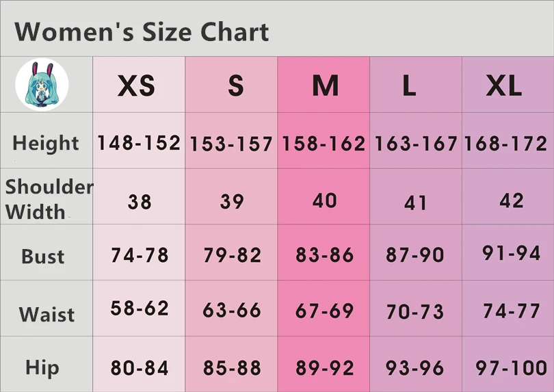This screenshot has width=554, height=392.
Task: Select the L size column header
Action: coord(409,86)
